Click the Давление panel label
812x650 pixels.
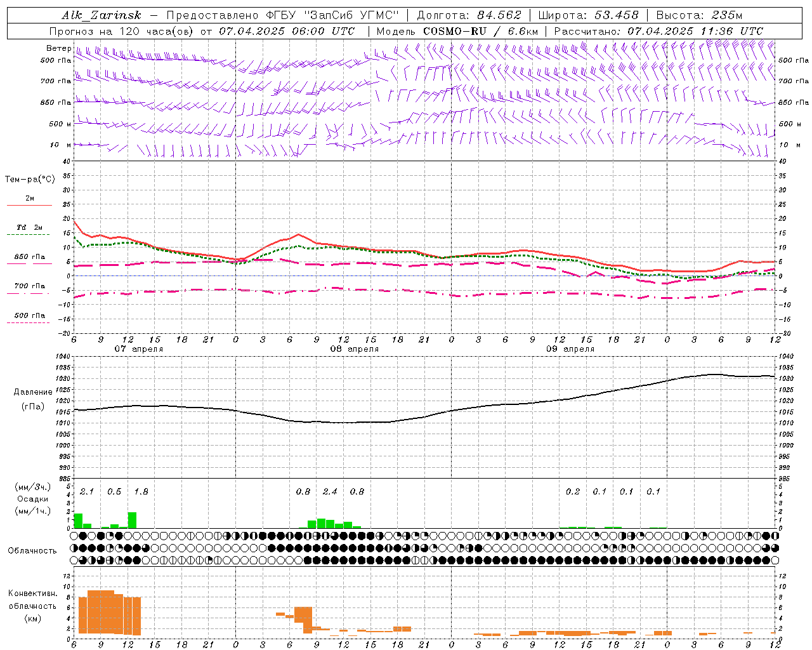[33, 392]
